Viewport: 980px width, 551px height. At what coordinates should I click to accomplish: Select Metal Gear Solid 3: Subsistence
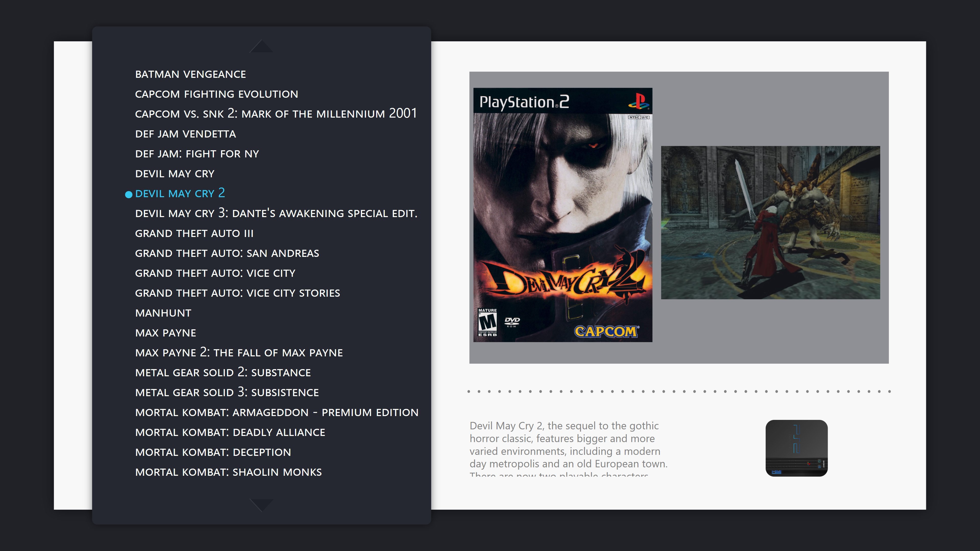click(x=227, y=392)
